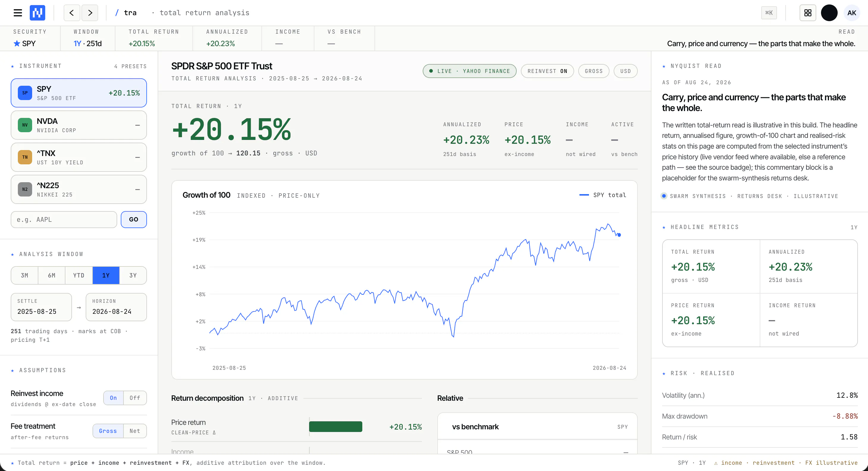The image size is (868, 471).
Task: Click the orange TN badge icon
Action: [25, 157]
